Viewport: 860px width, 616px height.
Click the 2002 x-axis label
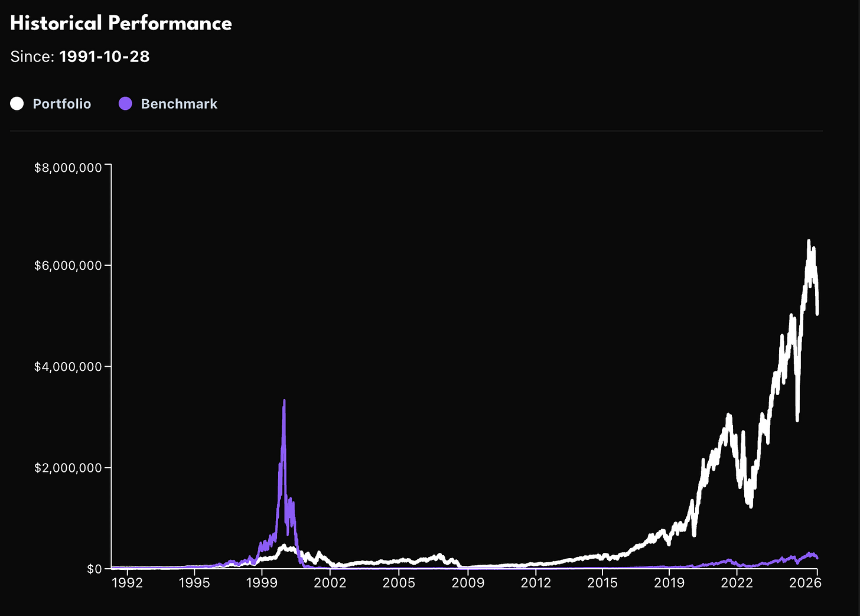[x=330, y=583]
